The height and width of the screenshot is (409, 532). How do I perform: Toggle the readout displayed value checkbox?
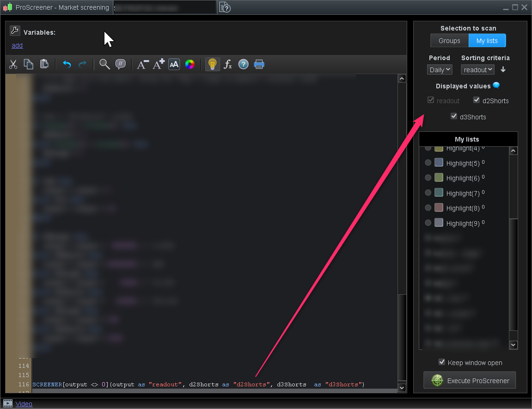click(x=431, y=100)
